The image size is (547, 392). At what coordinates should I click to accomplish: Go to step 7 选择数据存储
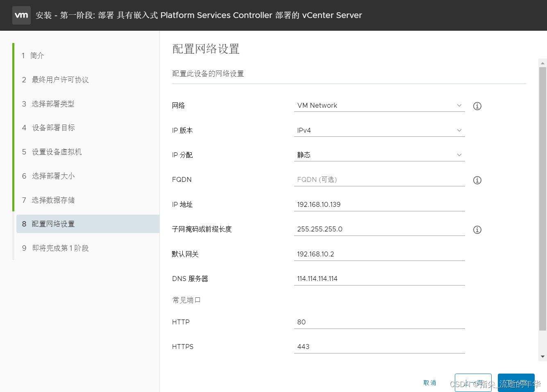pyautogui.click(x=48, y=200)
